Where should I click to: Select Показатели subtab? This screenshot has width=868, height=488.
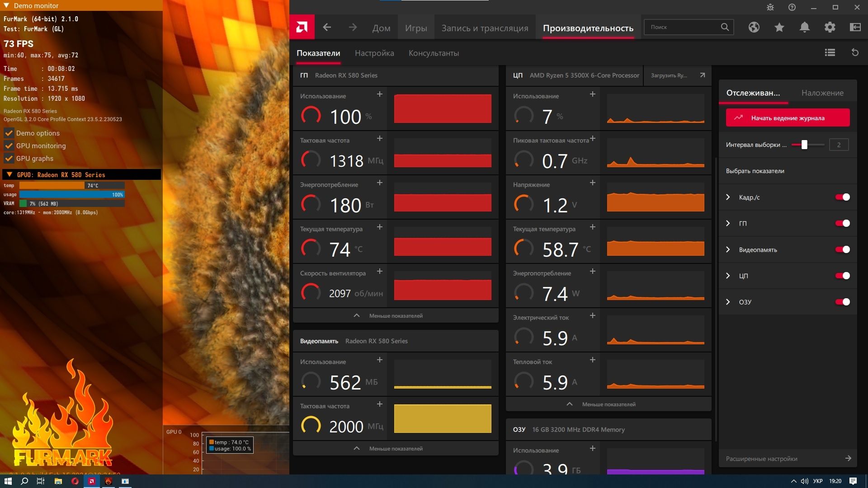click(318, 53)
